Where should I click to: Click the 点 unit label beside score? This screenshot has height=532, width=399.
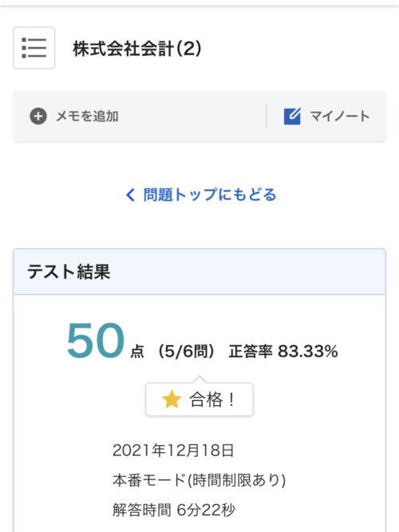(137, 351)
